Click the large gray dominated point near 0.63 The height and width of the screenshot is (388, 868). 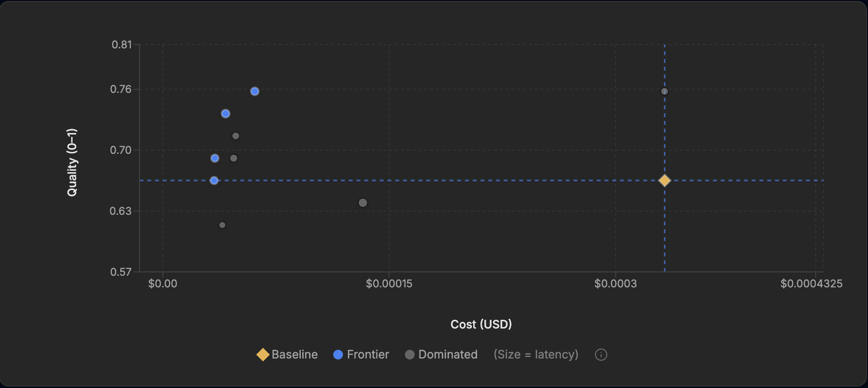pyautogui.click(x=363, y=203)
